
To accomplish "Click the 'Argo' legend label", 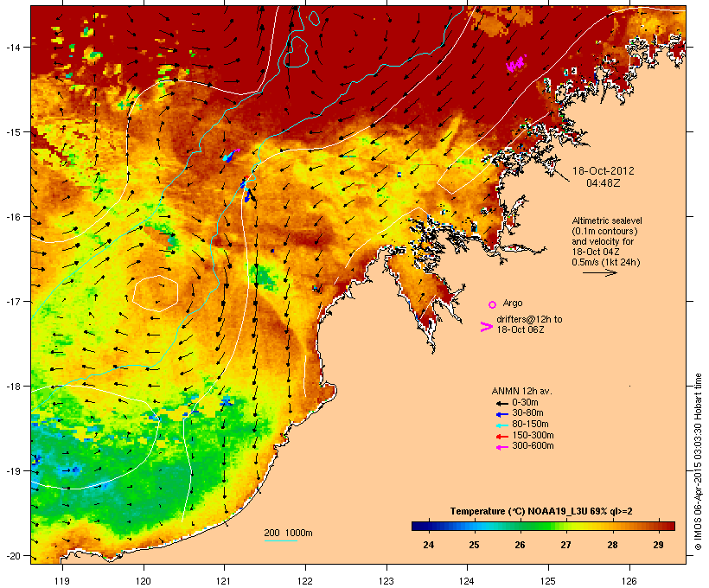I will coord(513,303).
